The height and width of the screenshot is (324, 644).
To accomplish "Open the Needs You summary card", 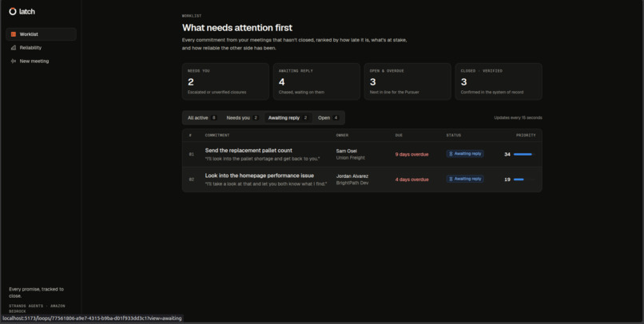I will [x=225, y=81].
